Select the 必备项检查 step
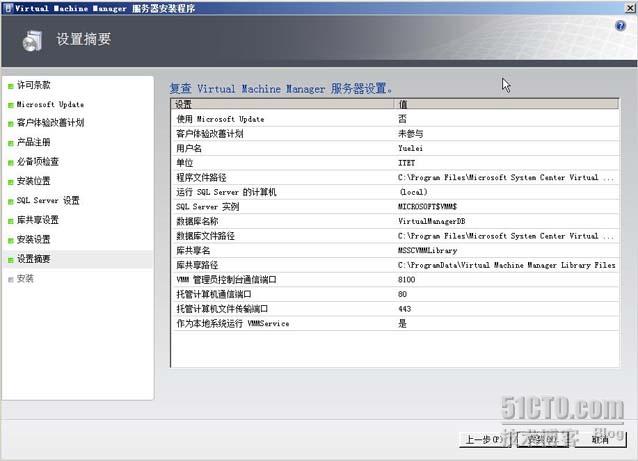 click(38, 162)
